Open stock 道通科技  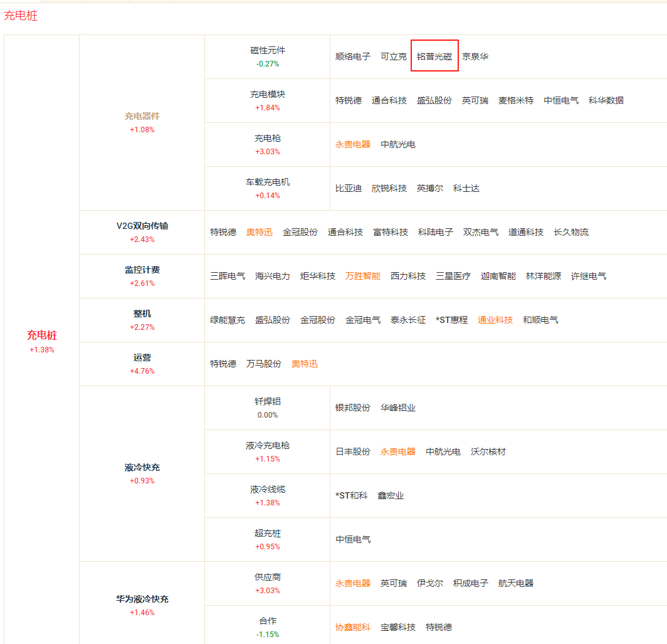click(526, 232)
